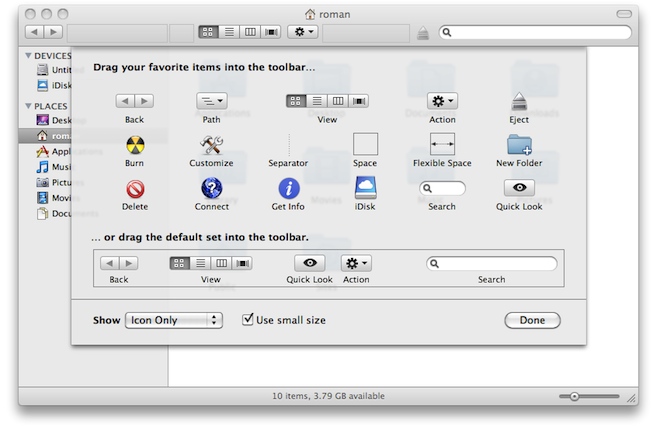Open Desktop in sidebar
660x427 pixels.
click(54, 120)
